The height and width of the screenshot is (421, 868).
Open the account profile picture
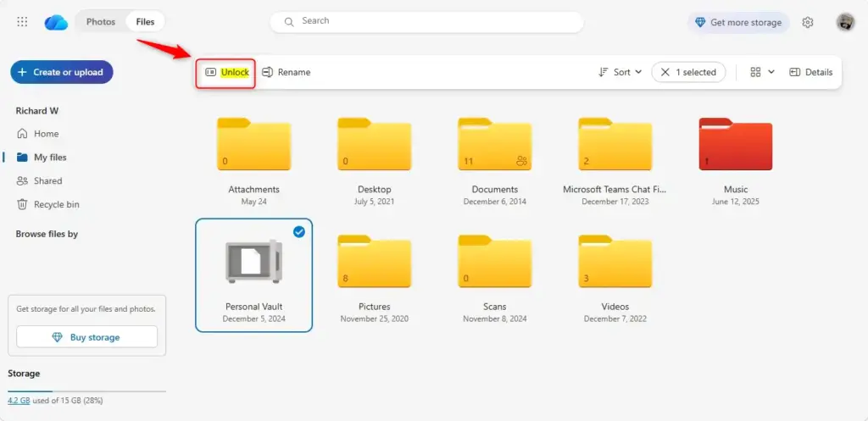[x=845, y=22]
